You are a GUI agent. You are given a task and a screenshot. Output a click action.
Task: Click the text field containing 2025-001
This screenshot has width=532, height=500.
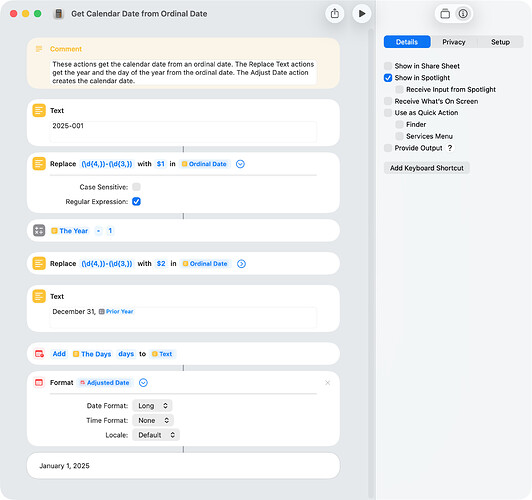pyautogui.click(x=183, y=131)
